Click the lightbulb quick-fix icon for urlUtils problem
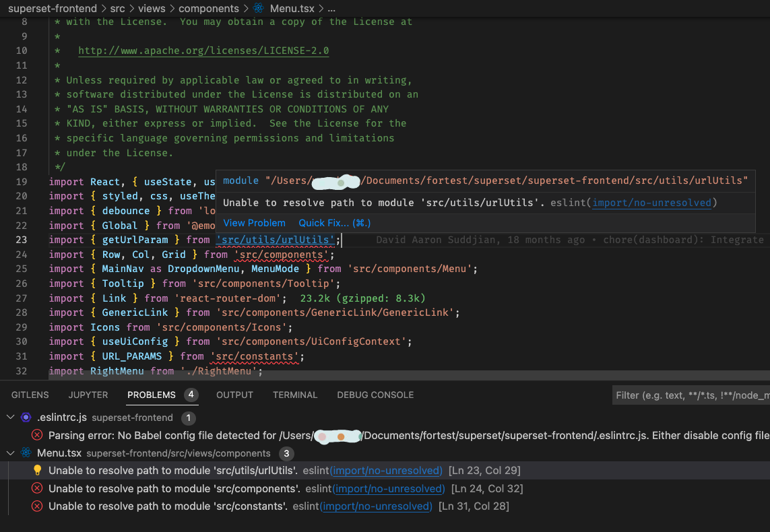Image resolution: width=770 pixels, height=532 pixels. 37,470
